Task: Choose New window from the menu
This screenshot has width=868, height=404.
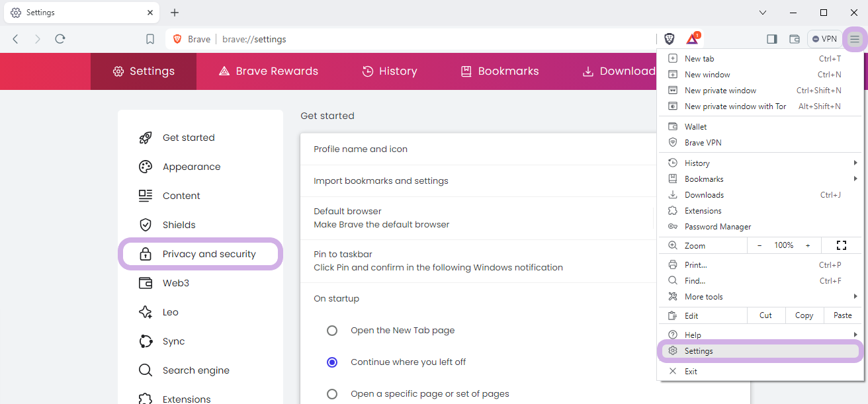Action: 760,75
